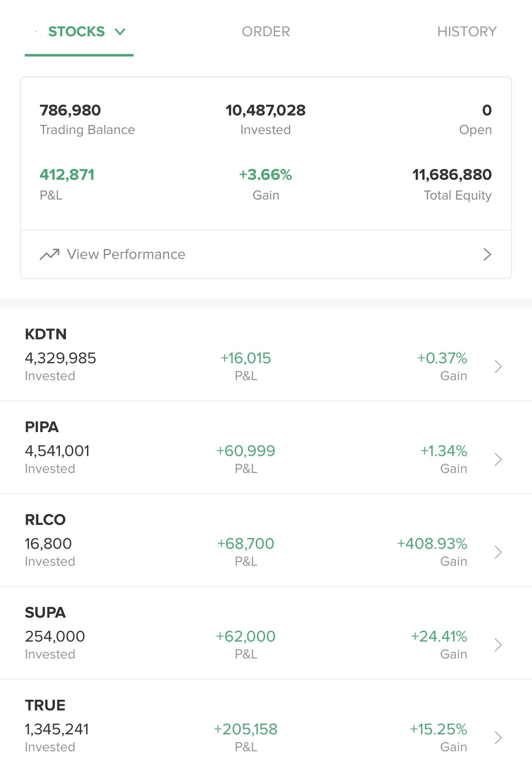Tap the TRUE stock name

coord(45,705)
